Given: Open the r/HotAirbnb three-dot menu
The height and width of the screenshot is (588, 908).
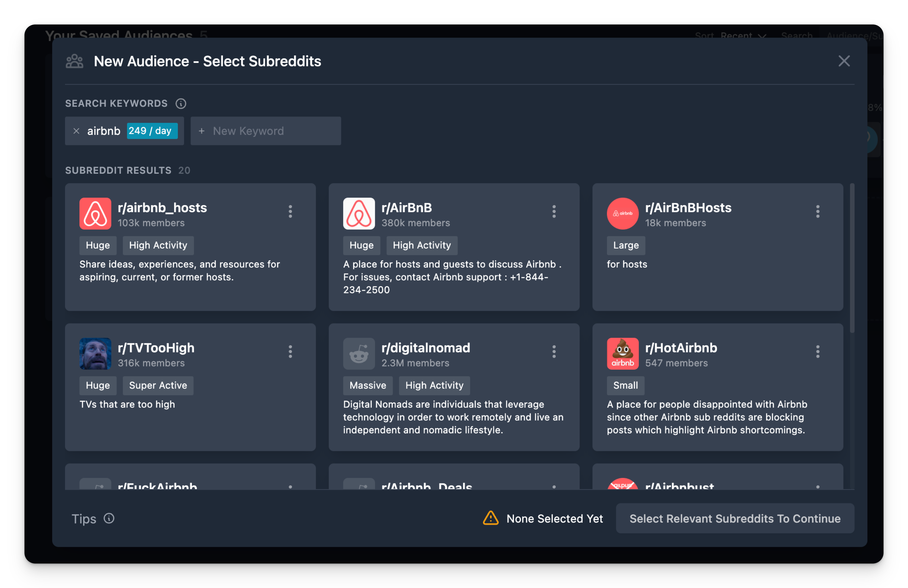Looking at the screenshot, I should pyautogui.click(x=818, y=351).
